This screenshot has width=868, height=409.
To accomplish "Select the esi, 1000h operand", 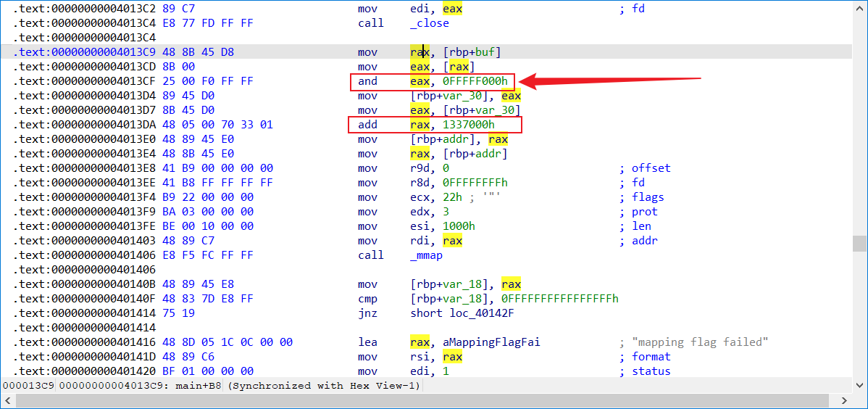I will pyautogui.click(x=442, y=226).
